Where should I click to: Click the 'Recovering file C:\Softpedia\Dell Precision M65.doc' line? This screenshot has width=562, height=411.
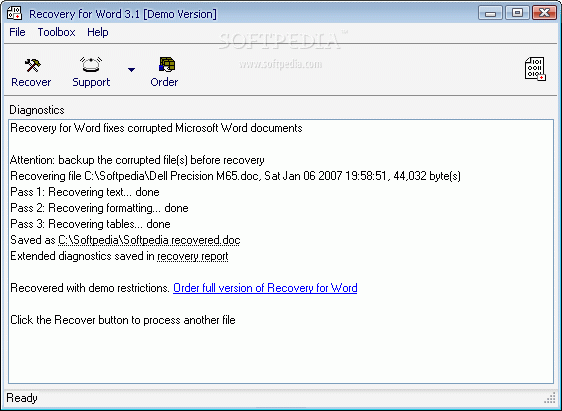tap(235, 176)
